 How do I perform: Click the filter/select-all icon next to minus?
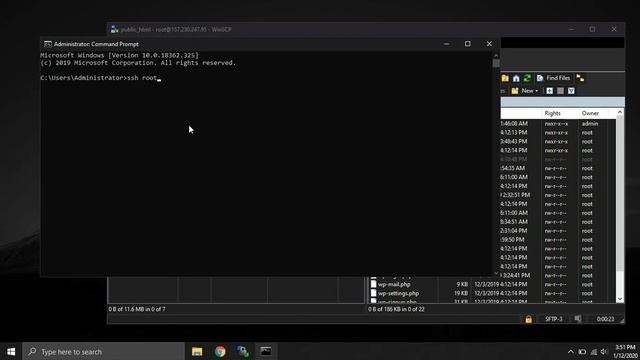[571, 91]
